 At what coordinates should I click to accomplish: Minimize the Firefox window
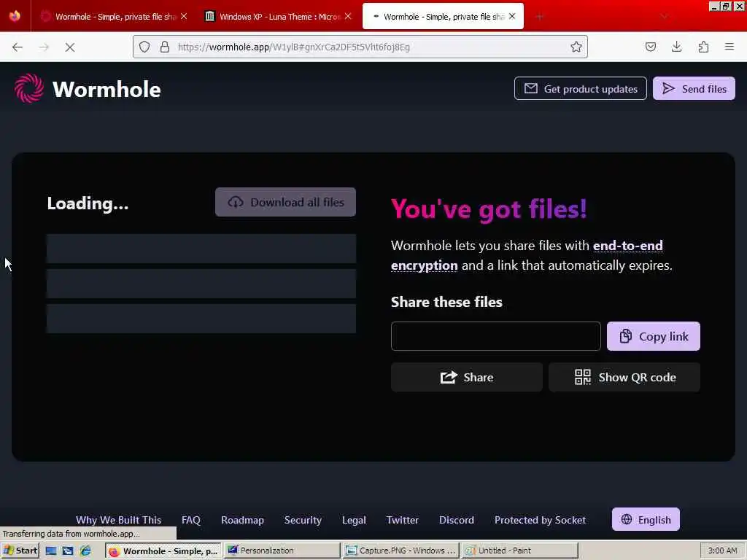coord(713,6)
